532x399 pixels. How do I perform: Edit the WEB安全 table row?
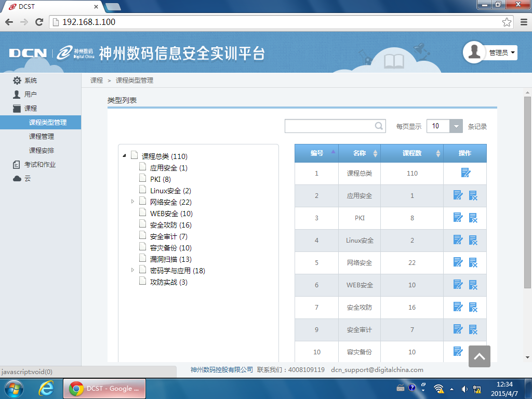click(458, 284)
